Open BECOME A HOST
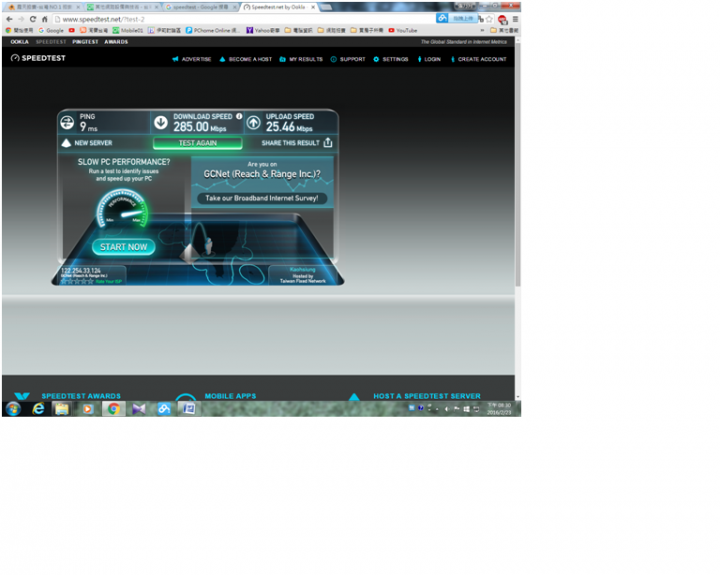 pyautogui.click(x=246, y=59)
